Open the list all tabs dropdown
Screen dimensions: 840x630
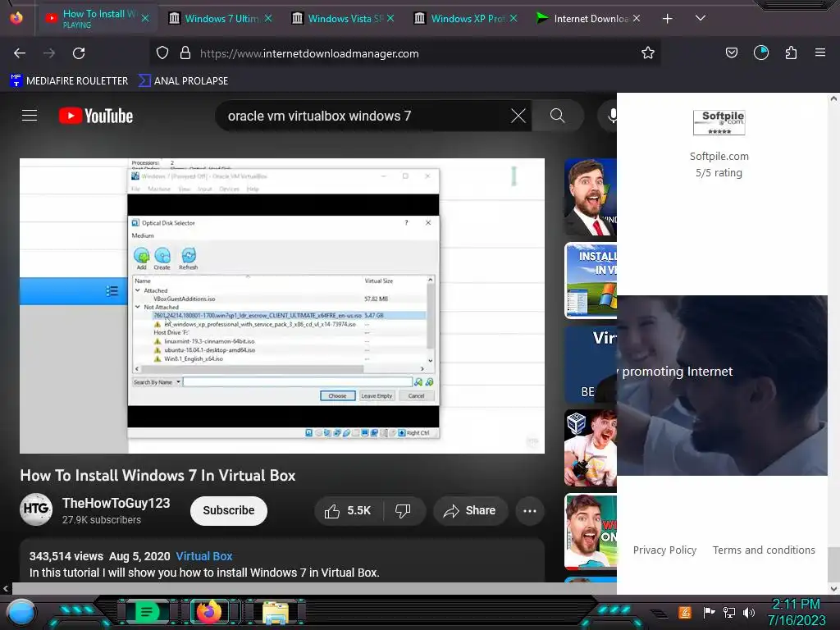[x=701, y=18]
